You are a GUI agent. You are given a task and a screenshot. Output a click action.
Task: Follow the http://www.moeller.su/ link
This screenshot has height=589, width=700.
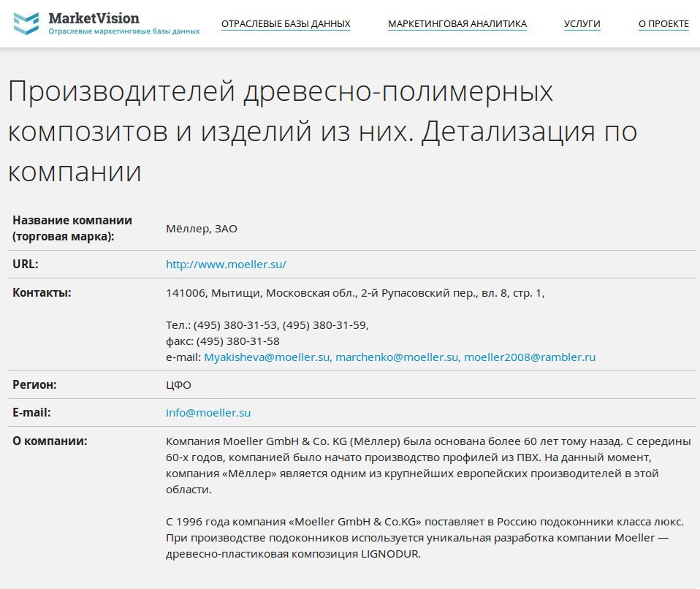226,265
